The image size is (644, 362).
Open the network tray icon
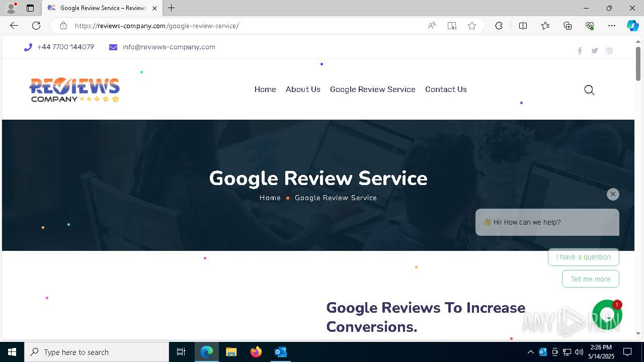point(567,352)
